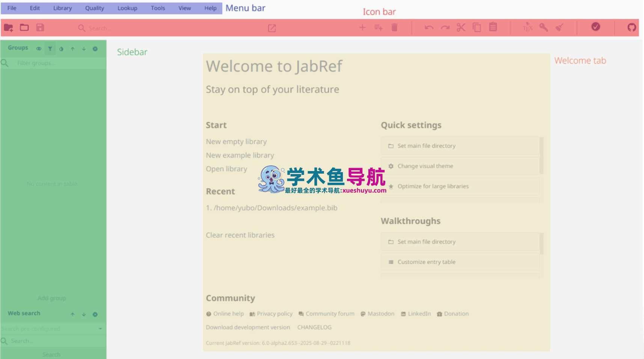The image size is (644, 359).
Task: Toggle the groups filter funnel button
Action: [x=50, y=49]
